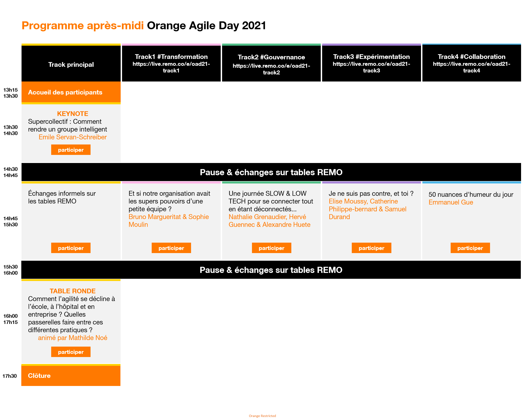
Task: Click participer for Je ne suis pas contre
Action: (371, 248)
